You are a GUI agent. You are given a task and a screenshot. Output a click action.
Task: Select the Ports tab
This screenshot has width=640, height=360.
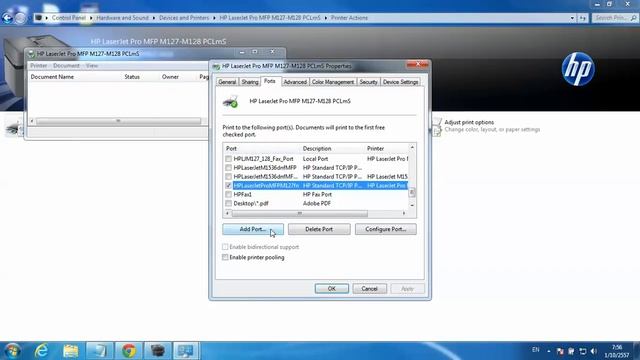[x=270, y=81]
